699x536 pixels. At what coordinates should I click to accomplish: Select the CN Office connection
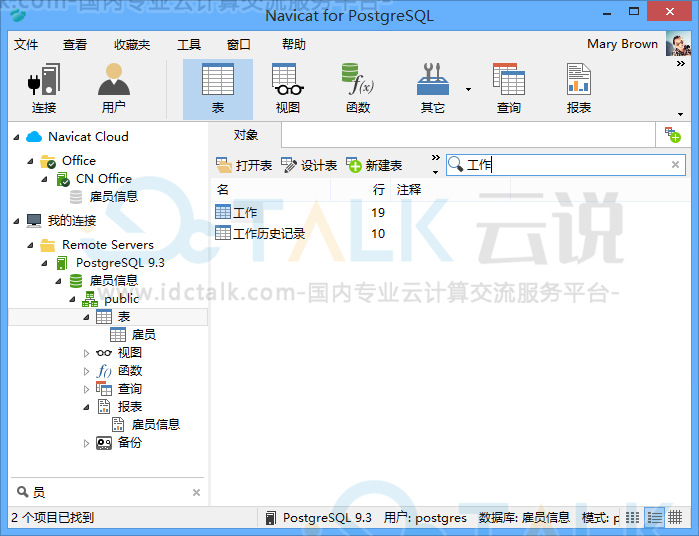103,179
